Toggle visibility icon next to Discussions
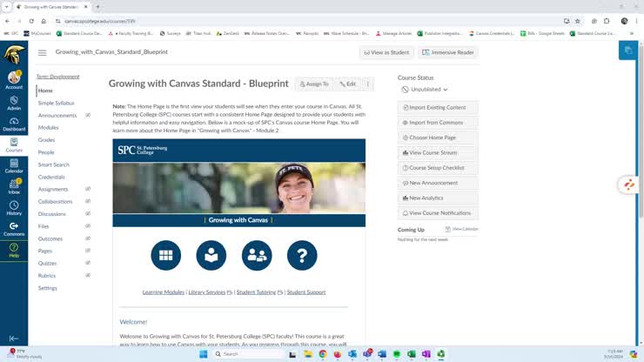 88,214
